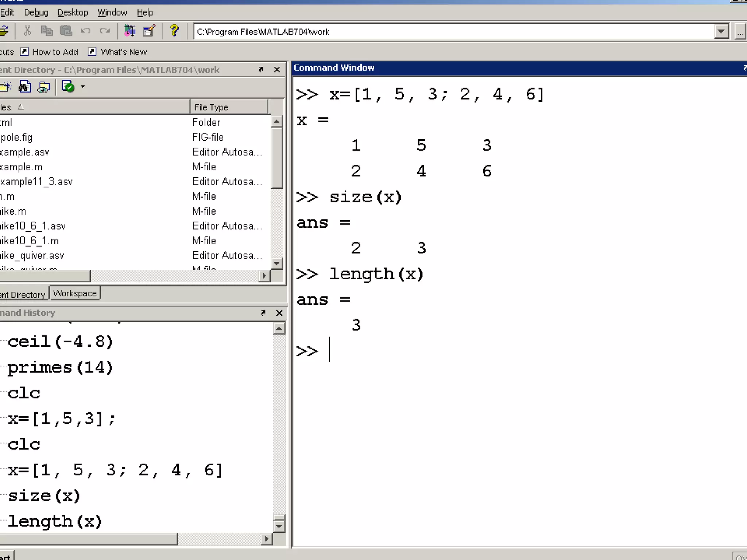Close the Command History panel

coord(279,313)
